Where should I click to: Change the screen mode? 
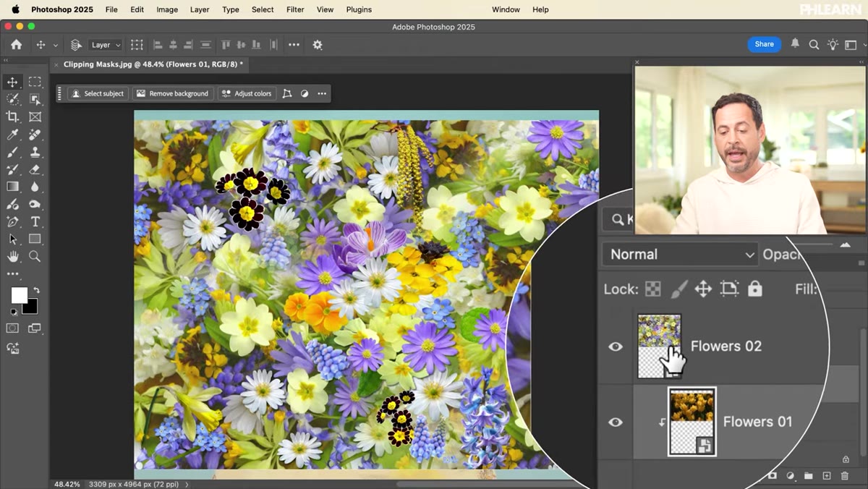pos(35,328)
